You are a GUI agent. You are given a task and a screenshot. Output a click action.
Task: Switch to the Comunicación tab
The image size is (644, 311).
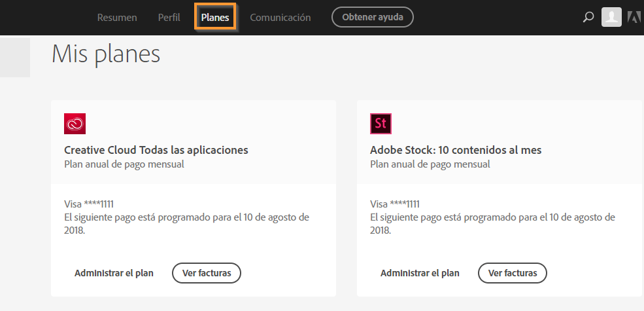[280, 18]
